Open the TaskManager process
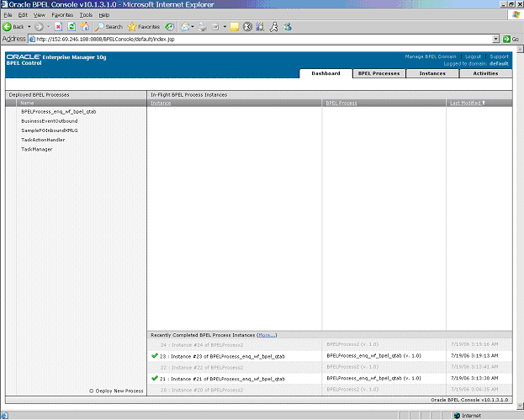Screen dimensions: 524x420 pyautogui.click(x=37, y=149)
